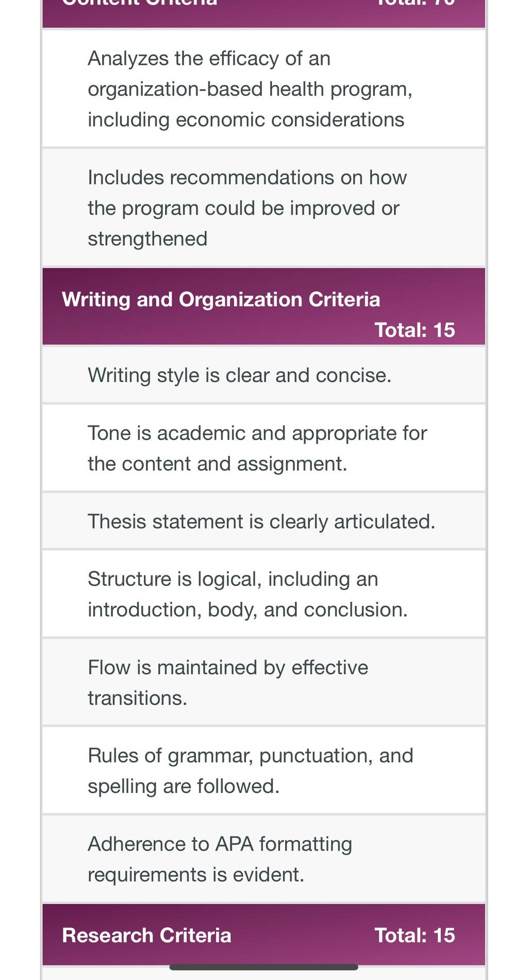This screenshot has height=980, width=528.
Task: Tap the 'Includes recommendations' criterion row
Action: pyautogui.click(x=263, y=208)
